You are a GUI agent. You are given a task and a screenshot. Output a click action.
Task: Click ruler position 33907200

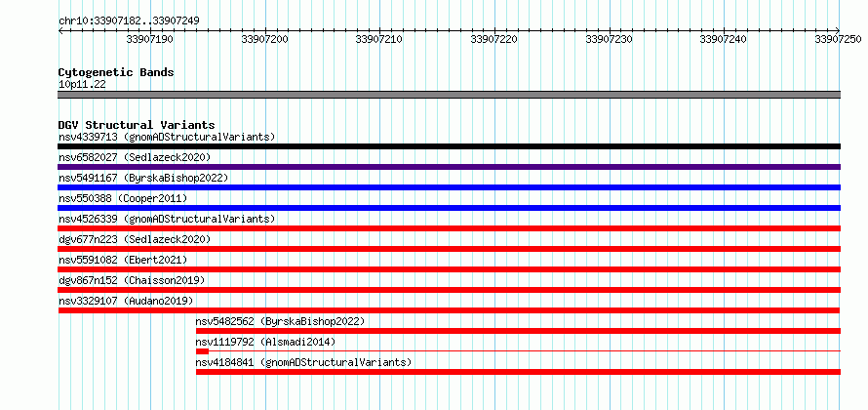pyautogui.click(x=265, y=39)
